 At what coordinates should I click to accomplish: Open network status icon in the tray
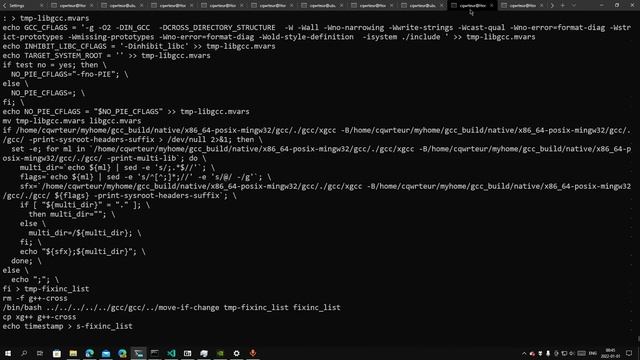(x=564, y=353)
